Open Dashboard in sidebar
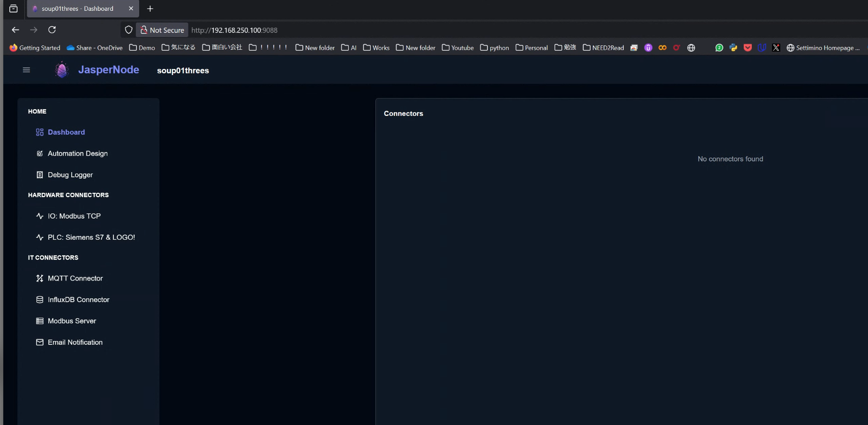The height and width of the screenshot is (425, 868). point(66,132)
